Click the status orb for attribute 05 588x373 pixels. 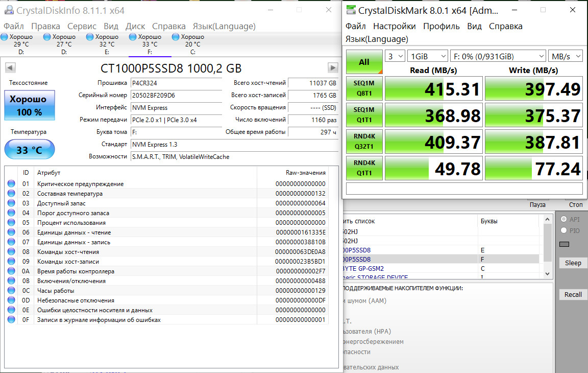(x=11, y=223)
